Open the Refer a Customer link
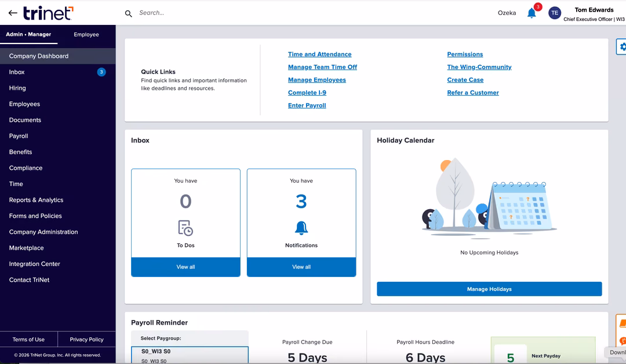Image resolution: width=626 pixels, height=364 pixels. [473, 93]
